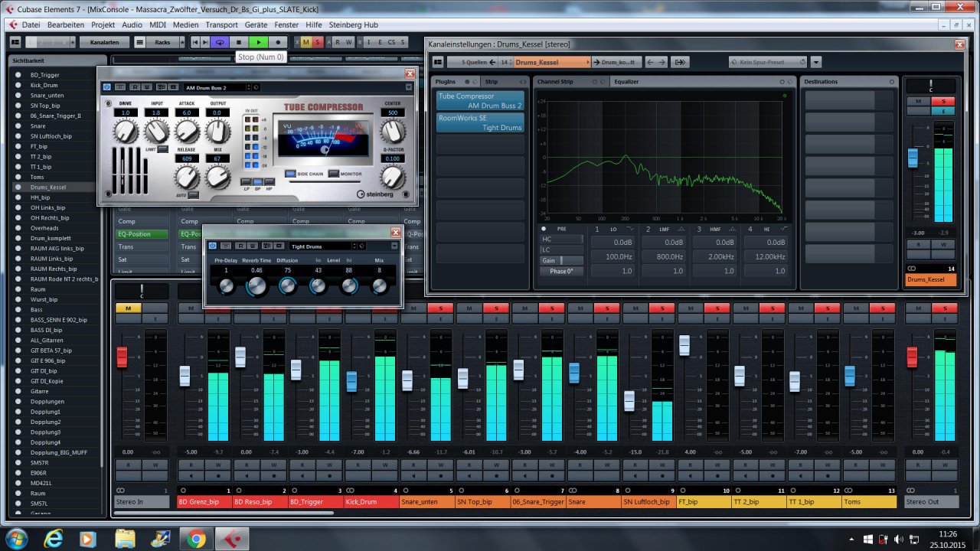Click R read automation in Tube Compressor header
980x551 pixels.
tap(133, 87)
